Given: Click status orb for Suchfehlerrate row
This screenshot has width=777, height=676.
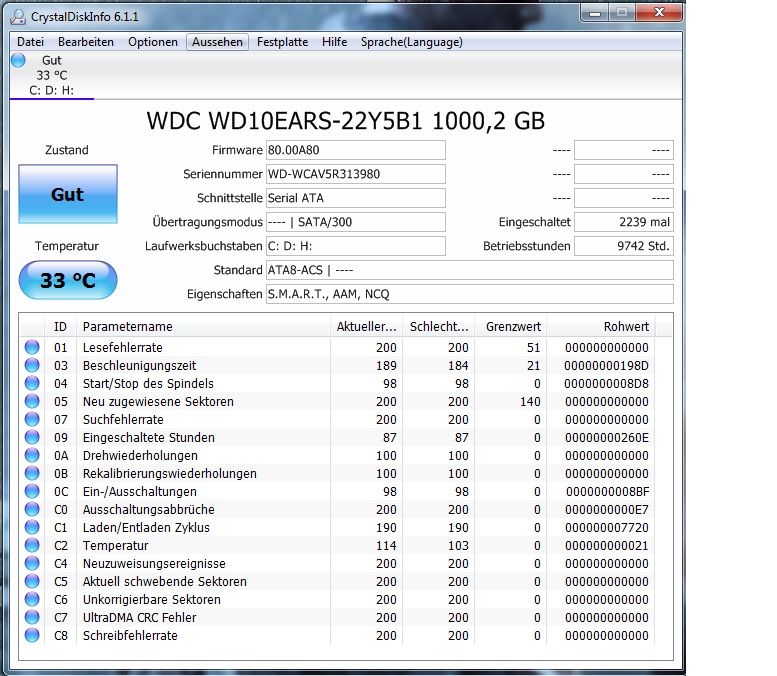Looking at the screenshot, I should (x=32, y=419).
